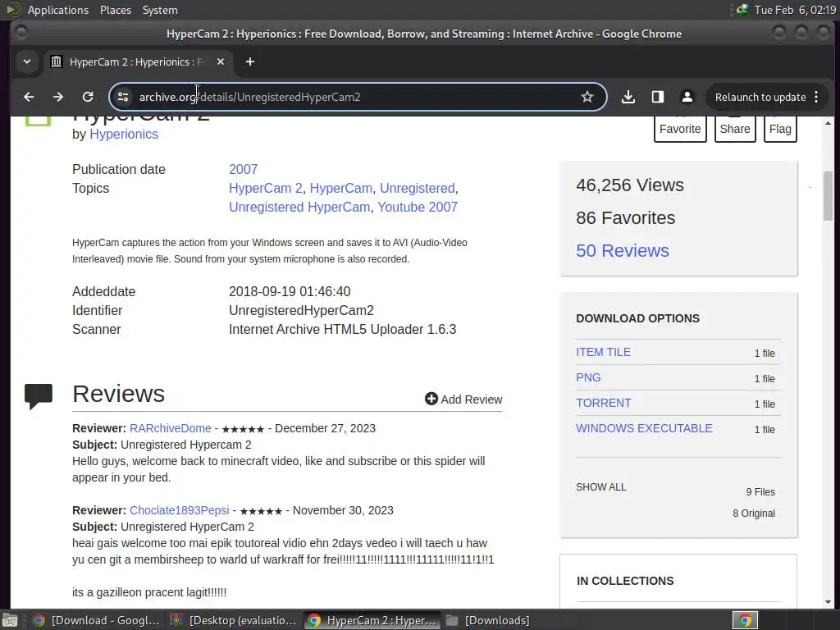Image resolution: width=840 pixels, height=630 pixels.
Task: Open the HyperCam 2 topic link
Action: [x=266, y=188]
